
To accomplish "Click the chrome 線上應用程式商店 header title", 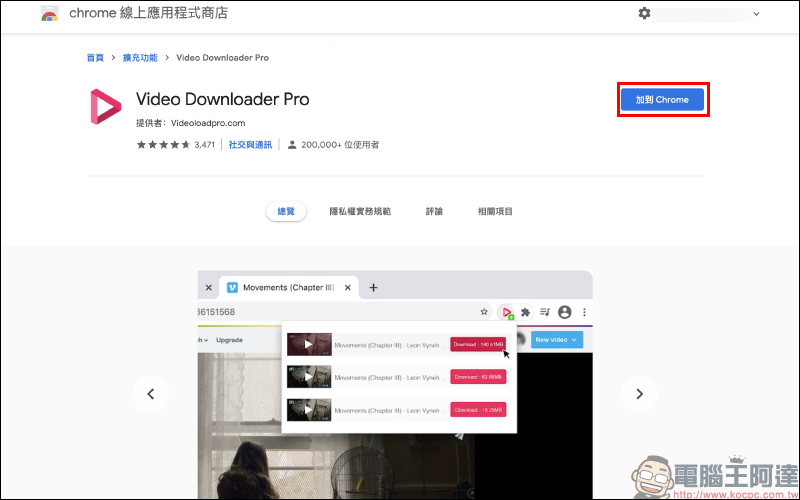I will 148,13.
